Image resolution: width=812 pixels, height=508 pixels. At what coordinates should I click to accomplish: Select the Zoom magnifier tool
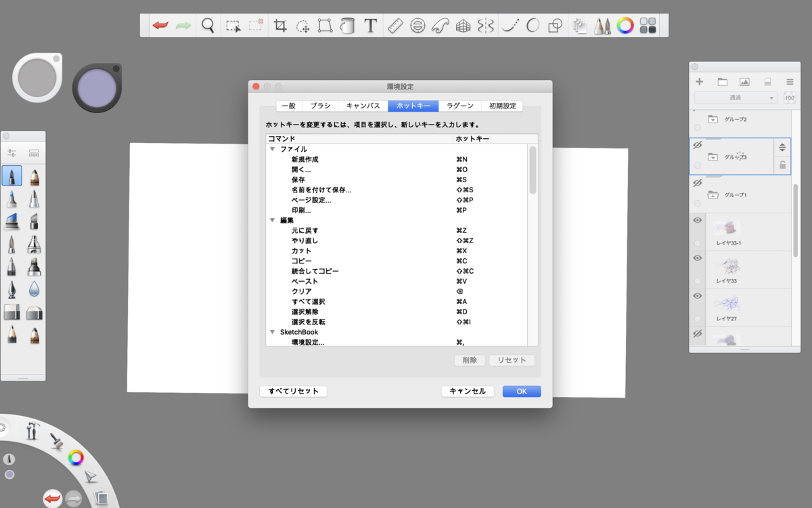208,26
